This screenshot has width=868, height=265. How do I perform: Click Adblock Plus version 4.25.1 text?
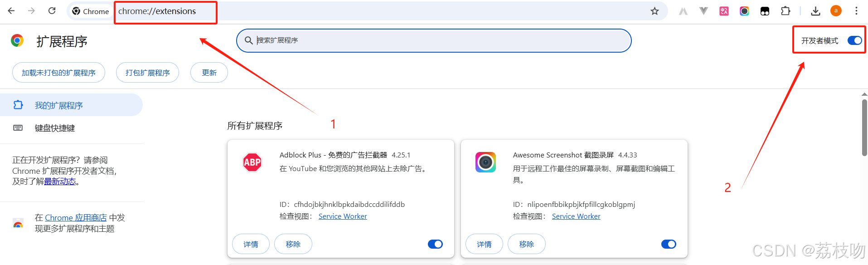pyautogui.click(x=401, y=155)
